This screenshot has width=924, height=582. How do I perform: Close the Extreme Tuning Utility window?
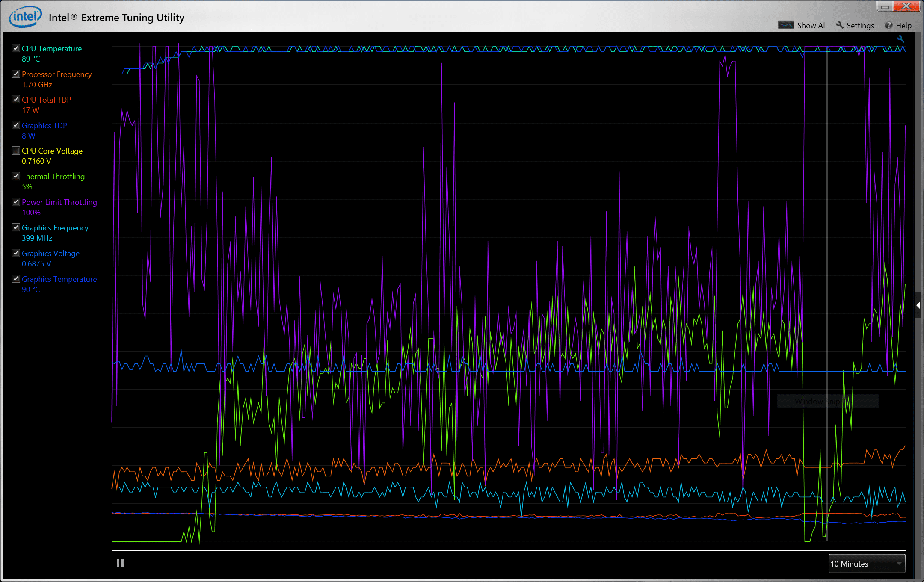[906, 6]
